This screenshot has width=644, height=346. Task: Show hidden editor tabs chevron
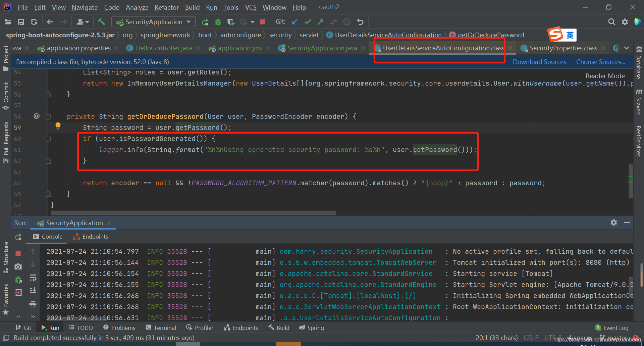[627, 48]
